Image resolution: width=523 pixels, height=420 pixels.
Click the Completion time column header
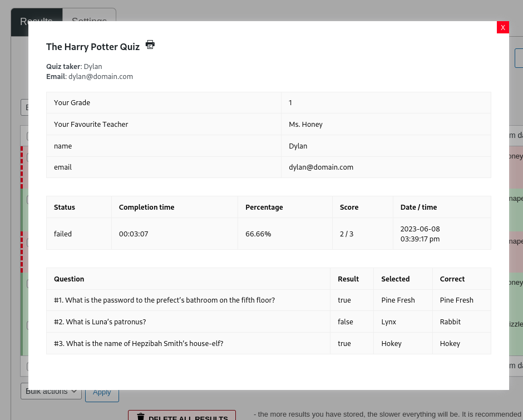(146, 207)
